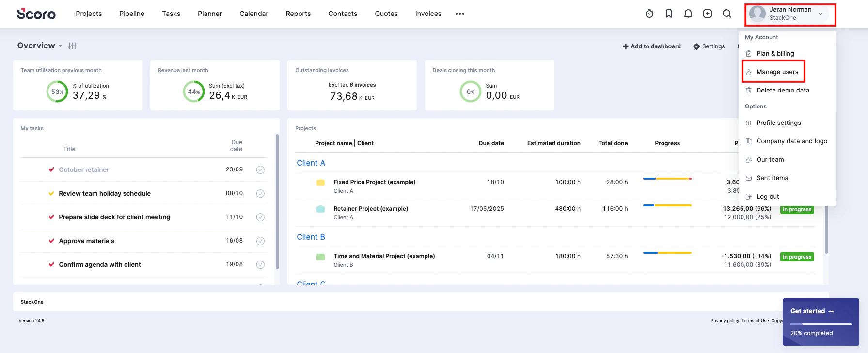
Task: Complete Review team holiday schedule task
Action: [260, 193]
